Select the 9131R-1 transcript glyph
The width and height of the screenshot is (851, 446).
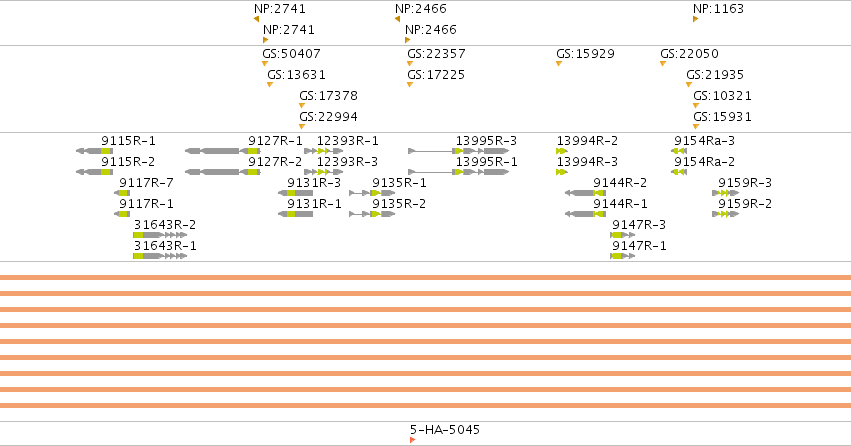tap(296, 214)
